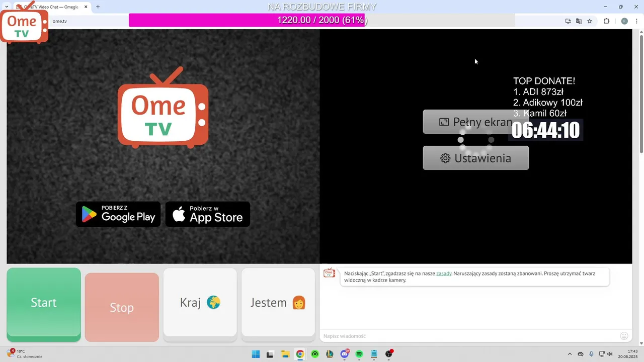The height and width of the screenshot is (362, 644).
Task: Click the install app icon in address bar
Action: (x=568, y=21)
